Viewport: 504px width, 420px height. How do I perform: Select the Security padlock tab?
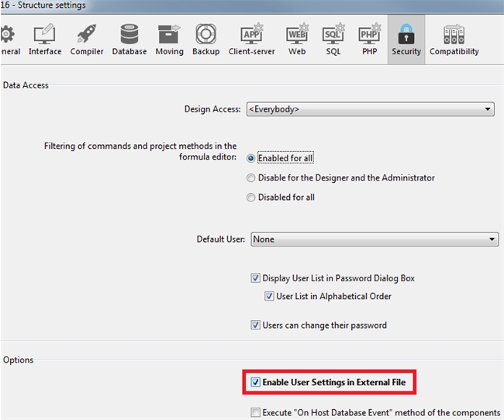click(x=406, y=40)
